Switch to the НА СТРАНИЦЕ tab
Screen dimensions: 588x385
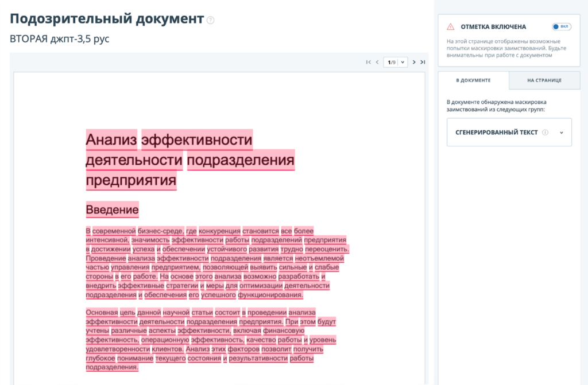[544, 80]
